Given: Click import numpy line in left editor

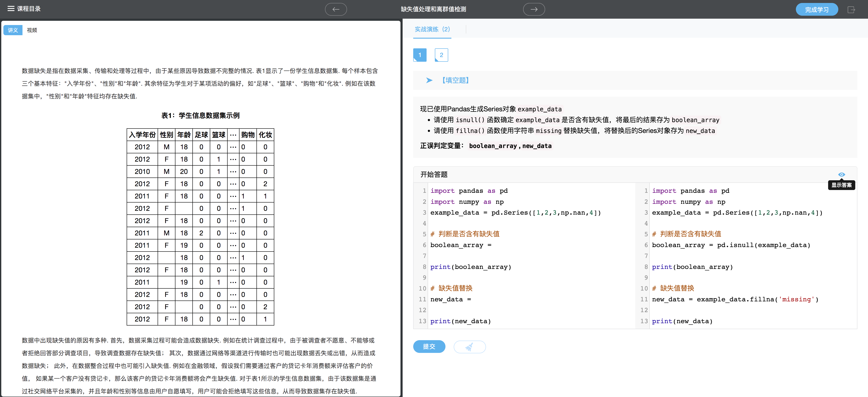Looking at the screenshot, I should click(x=467, y=202).
